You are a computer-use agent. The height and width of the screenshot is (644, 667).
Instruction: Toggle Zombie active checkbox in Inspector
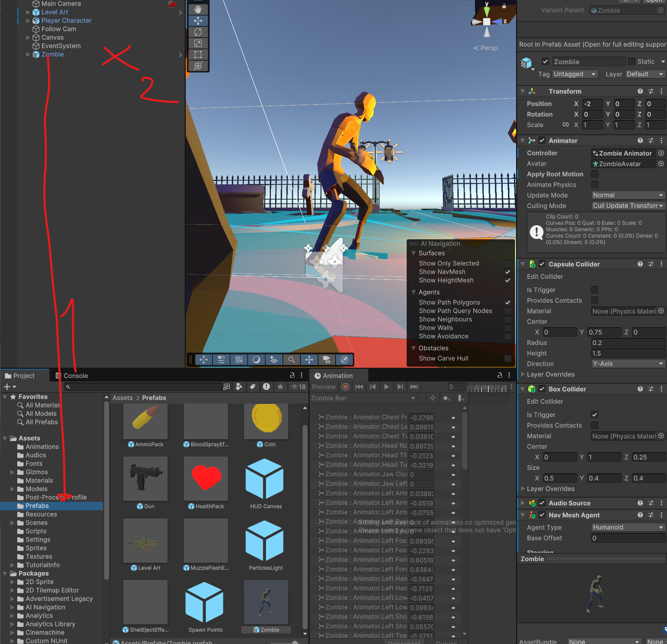545,62
